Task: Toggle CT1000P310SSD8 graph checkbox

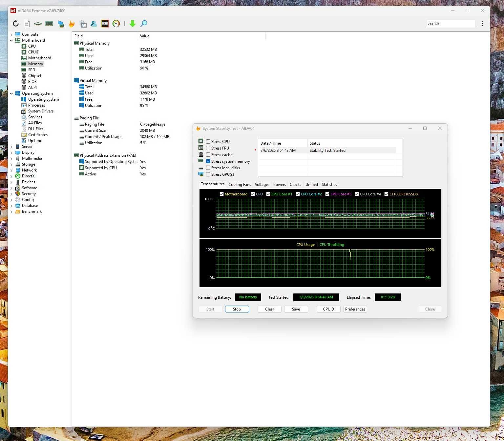Action: tap(386, 194)
